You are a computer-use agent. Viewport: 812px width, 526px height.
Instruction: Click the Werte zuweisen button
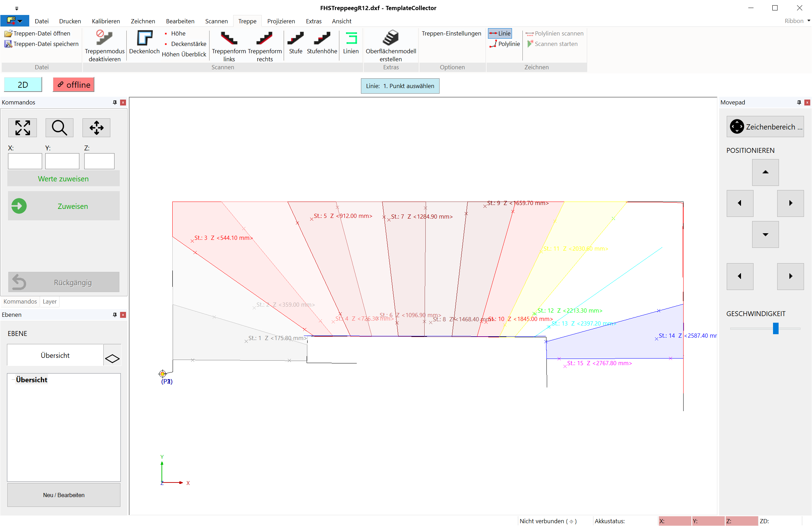click(x=63, y=179)
